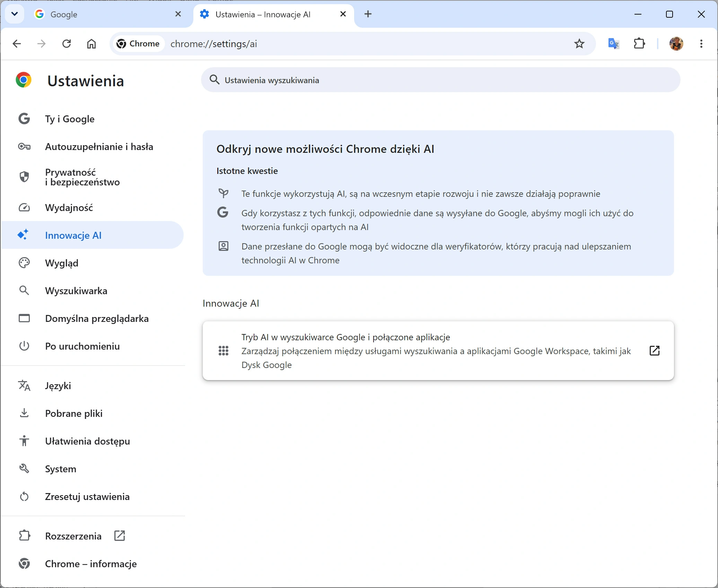Open System settings section
Image resolution: width=718 pixels, height=588 pixels.
pyautogui.click(x=93, y=469)
